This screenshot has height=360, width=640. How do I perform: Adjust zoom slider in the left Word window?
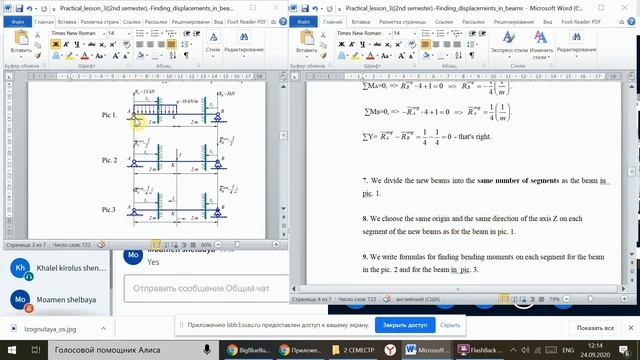click(x=237, y=244)
